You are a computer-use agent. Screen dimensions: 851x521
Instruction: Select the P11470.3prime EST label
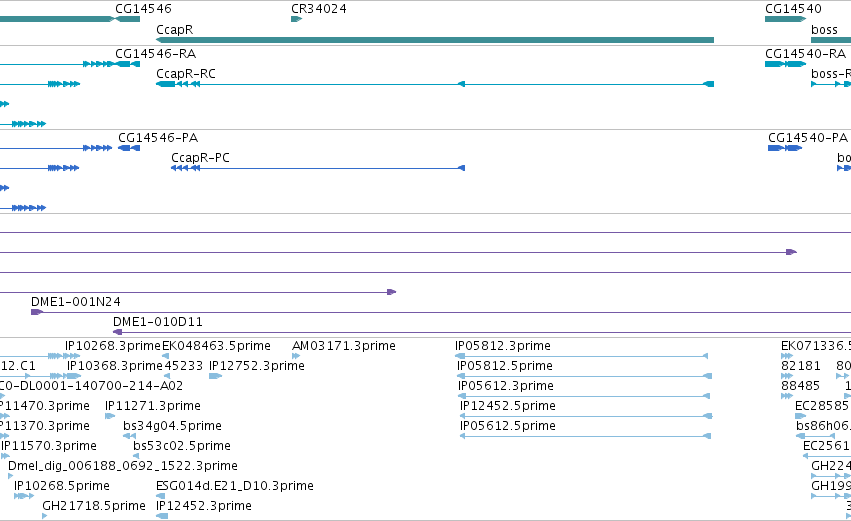point(45,406)
